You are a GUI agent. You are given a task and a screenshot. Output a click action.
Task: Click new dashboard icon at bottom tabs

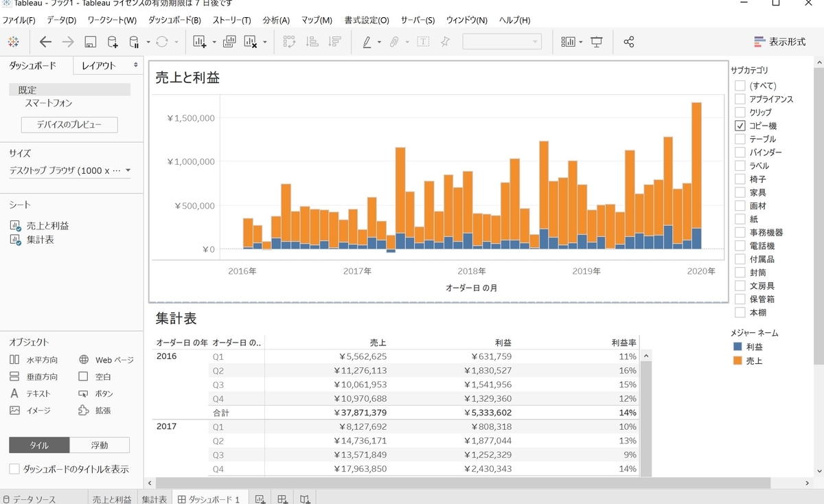282,499
